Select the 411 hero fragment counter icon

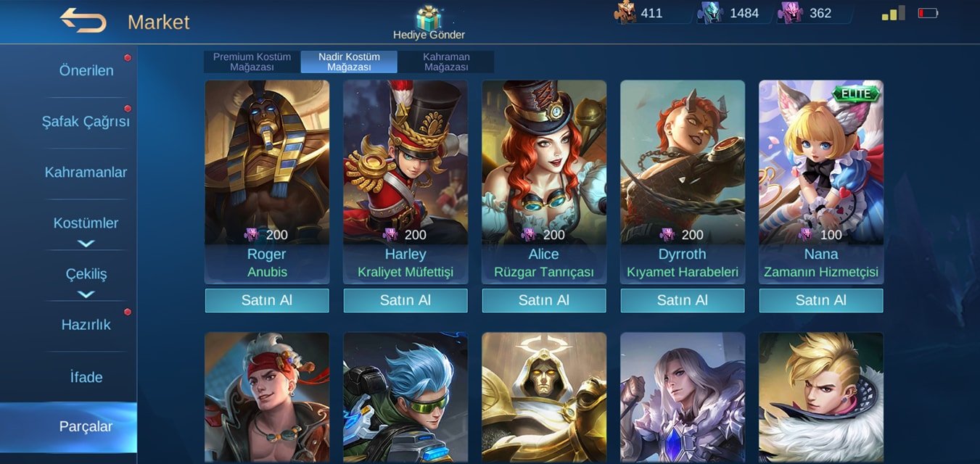pos(625,13)
